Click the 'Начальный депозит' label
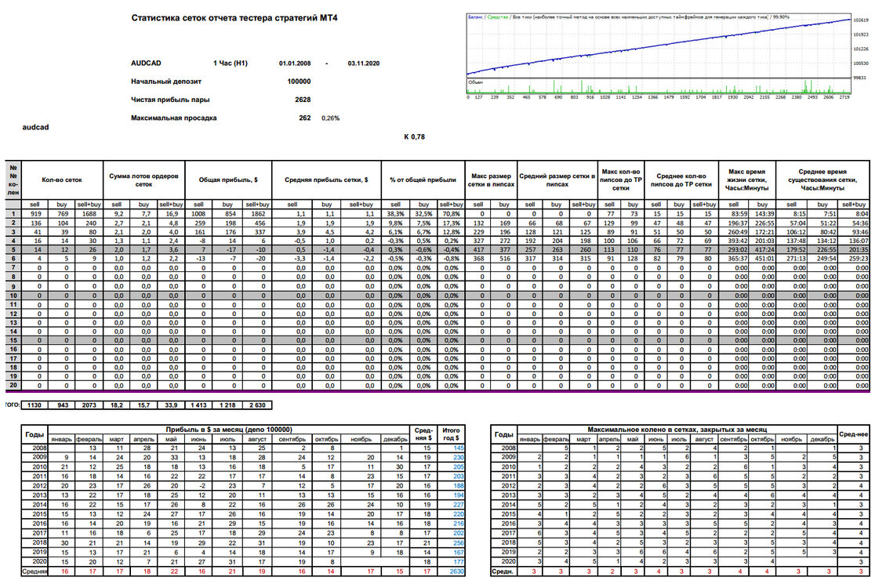The height and width of the screenshot is (588, 886). pos(166,82)
